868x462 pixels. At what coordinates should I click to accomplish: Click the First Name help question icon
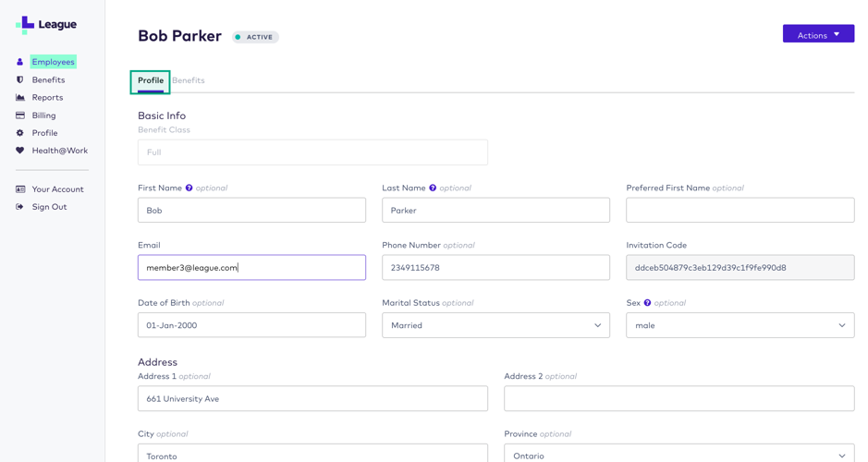(x=189, y=188)
